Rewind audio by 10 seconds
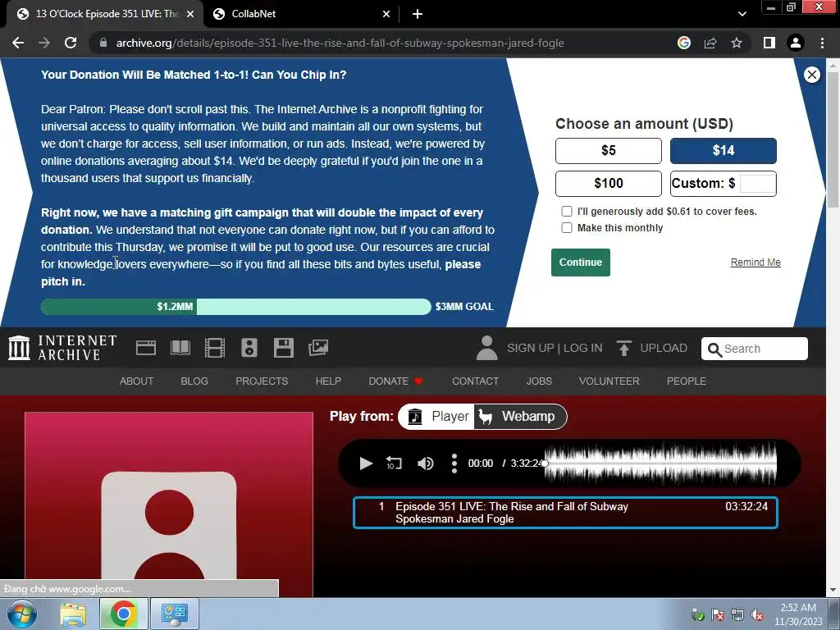 394,463
